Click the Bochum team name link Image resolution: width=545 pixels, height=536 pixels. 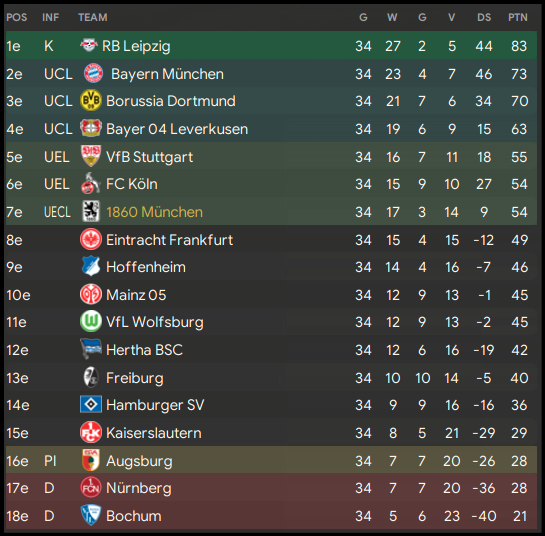[134, 516]
